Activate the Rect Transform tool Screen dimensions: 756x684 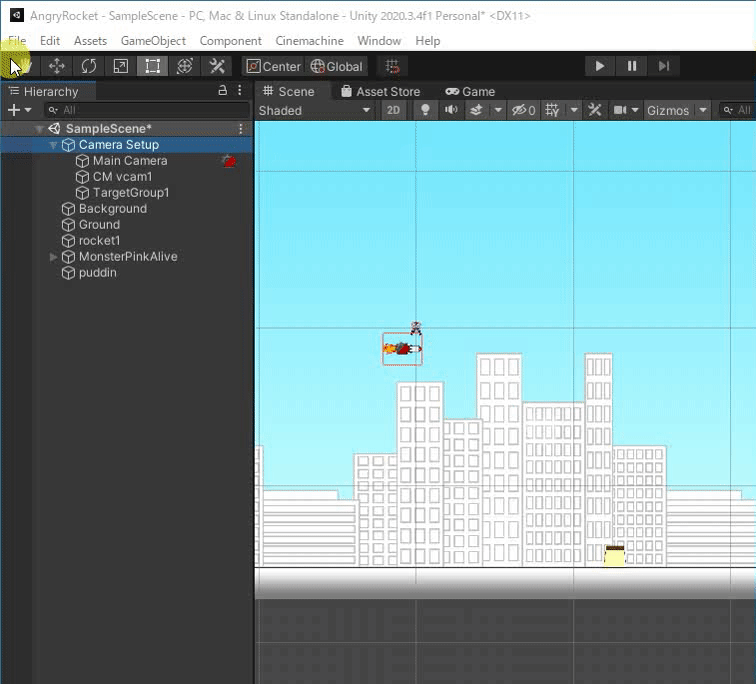[x=152, y=66]
